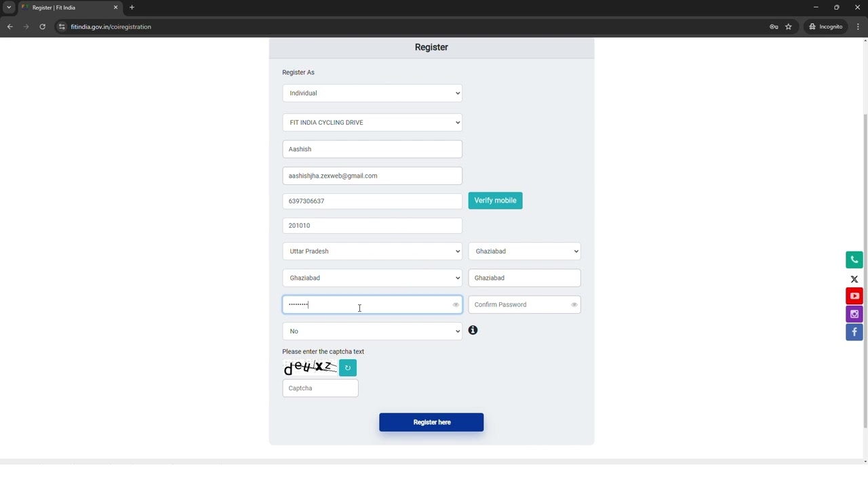The width and height of the screenshot is (868, 488).
Task: Expand the No dropdown
Action: click(x=372, y=331)
